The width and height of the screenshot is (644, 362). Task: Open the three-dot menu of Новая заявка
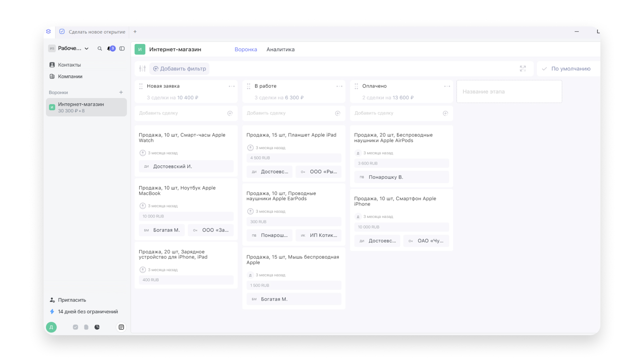232,86
